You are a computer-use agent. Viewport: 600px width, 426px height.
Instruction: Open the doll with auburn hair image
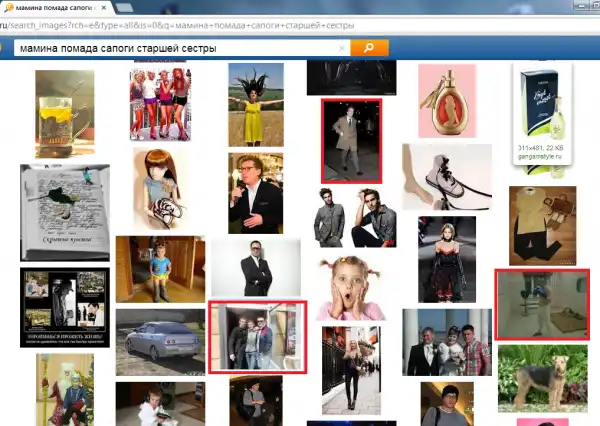point(160,187)
